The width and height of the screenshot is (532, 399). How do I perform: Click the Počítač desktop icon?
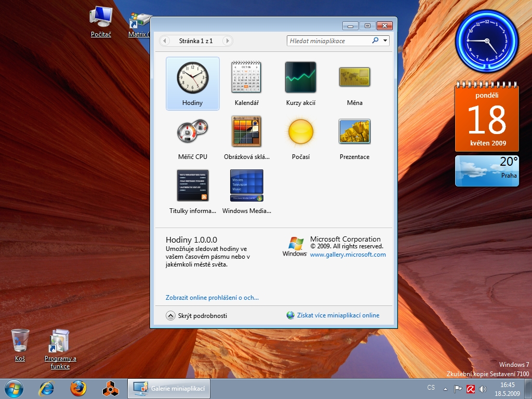tap(101, 22)
